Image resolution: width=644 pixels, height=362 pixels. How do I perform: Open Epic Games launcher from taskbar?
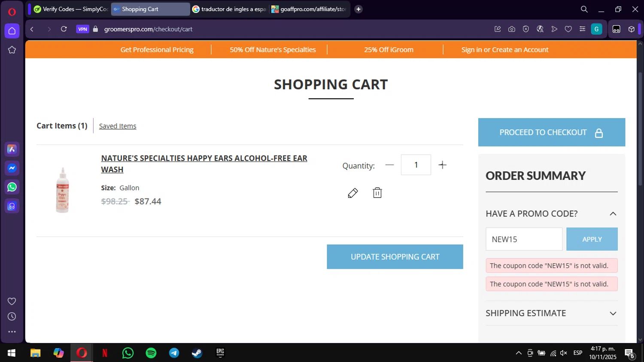[220, 353]
